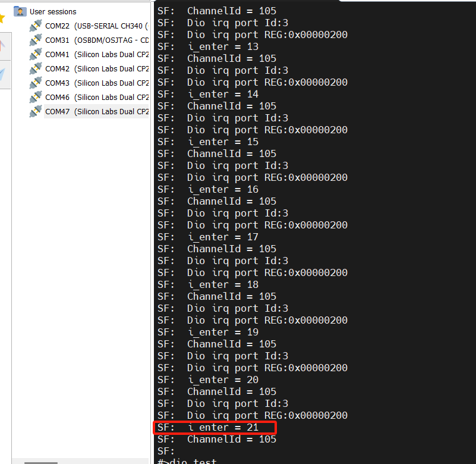This screenshot has width=476, height=464.
Task: Click the plug icon beside COM22
Action: 36,26
